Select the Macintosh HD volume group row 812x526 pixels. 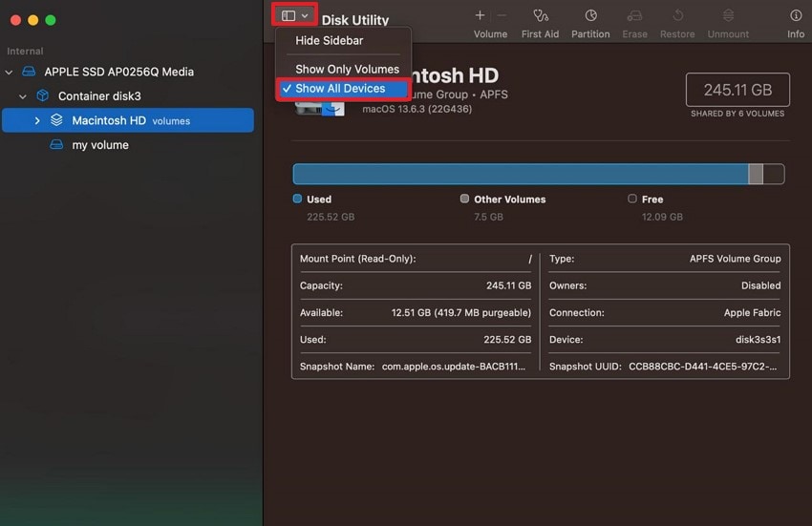128,120
